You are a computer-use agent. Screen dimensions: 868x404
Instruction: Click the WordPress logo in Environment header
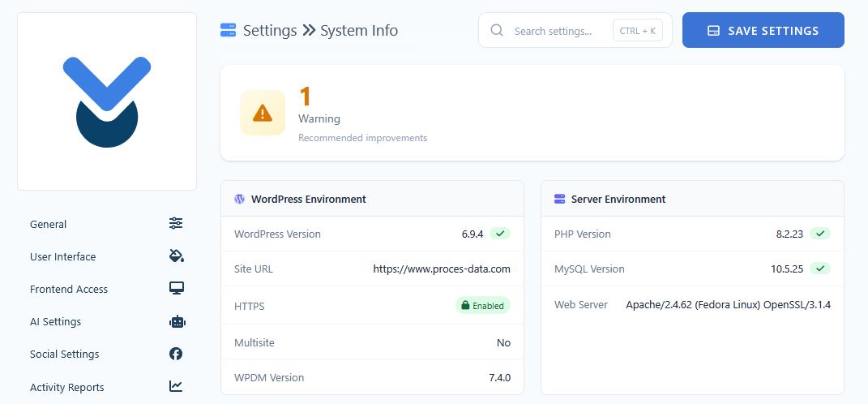pyautogui.click(x=239, y=199)
